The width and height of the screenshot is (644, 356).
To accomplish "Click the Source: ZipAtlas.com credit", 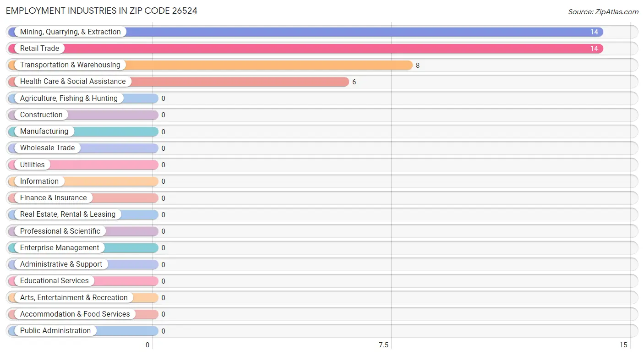I will pos(603,12).
